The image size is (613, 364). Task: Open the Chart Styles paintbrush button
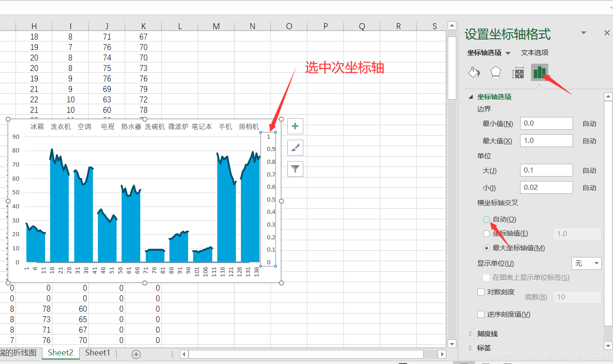coord(296,147)
